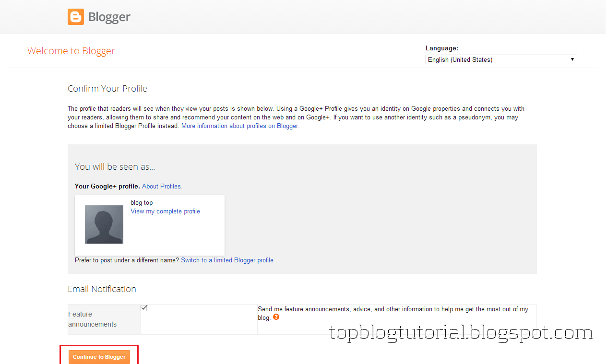Screen dimensions: 607x364
Task: Click 'You will be seen as...' text
Action: pos(115,167)
